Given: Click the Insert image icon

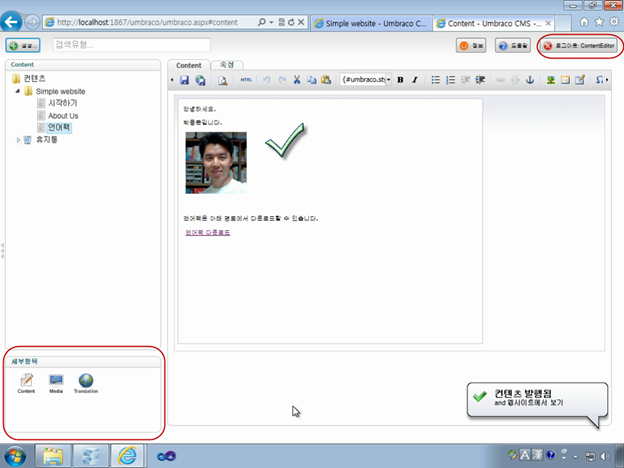Looking at the screenshot, I should (550, 80).
